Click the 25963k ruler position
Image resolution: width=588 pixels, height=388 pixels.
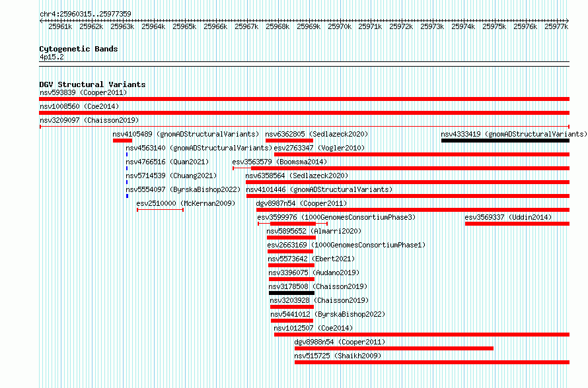point(123,26)
